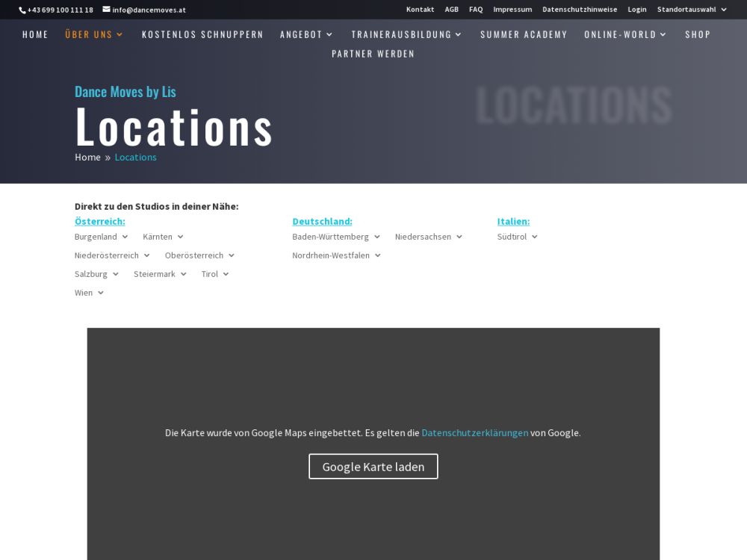Expand the Niedersachsen dropdown
This screenshot has height=560, width=747.
428,237
